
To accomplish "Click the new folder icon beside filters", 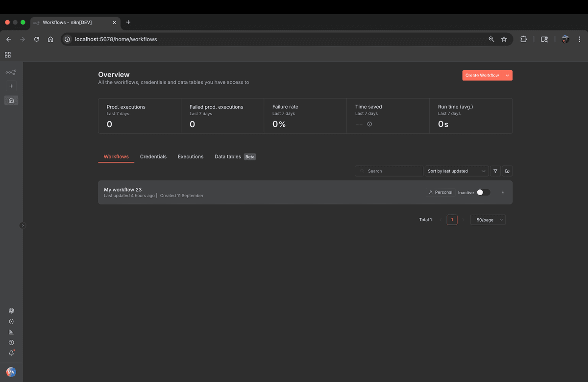I will (x=507, y=171).
